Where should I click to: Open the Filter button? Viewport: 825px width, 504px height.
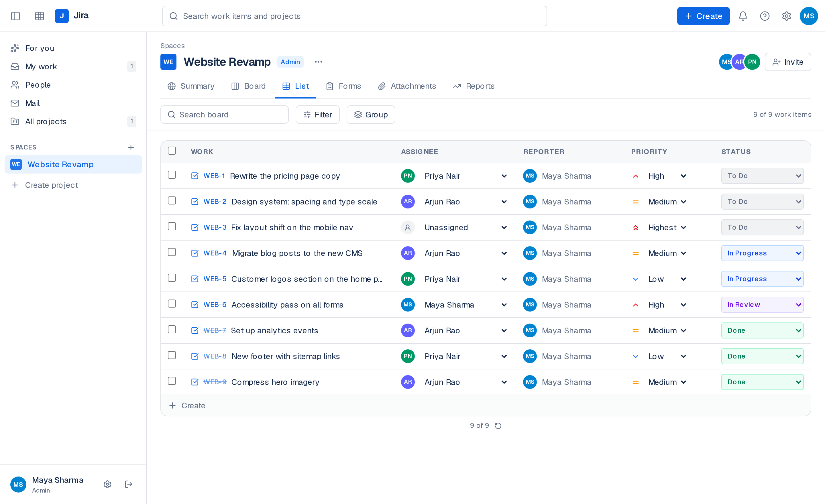pyautogui.click(x=317, y=115)
